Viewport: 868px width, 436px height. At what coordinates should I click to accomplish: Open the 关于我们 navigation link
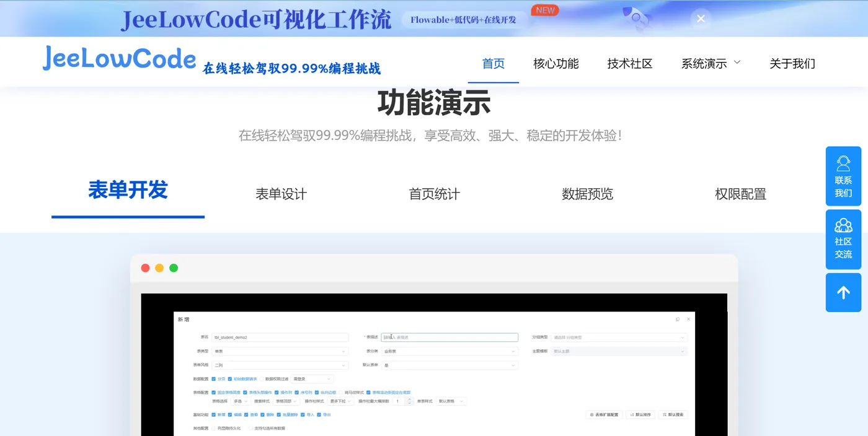point(792,63)
